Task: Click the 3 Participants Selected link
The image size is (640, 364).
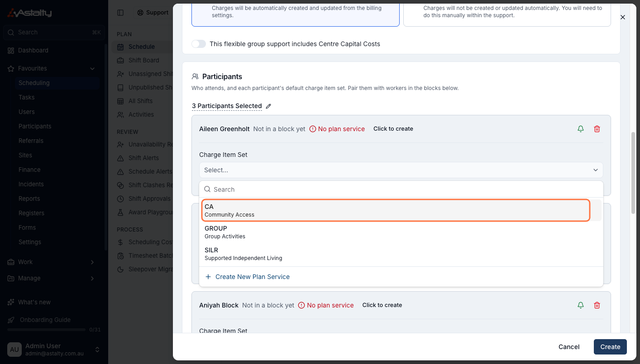Action: (227, 106)
